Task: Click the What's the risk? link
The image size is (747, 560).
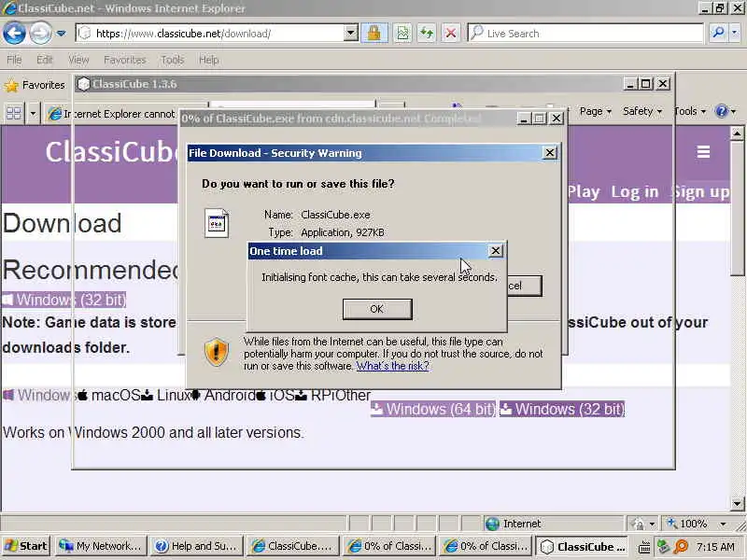Action: point(392,366)
